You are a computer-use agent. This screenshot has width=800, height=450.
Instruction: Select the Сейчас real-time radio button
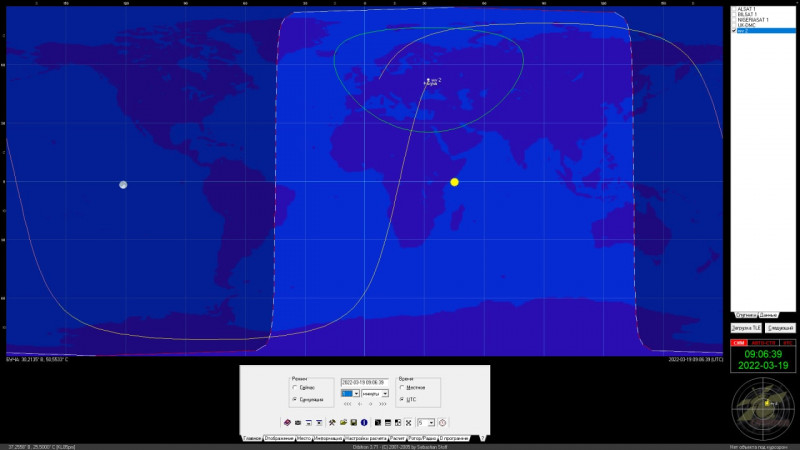[x=295, y=388]
